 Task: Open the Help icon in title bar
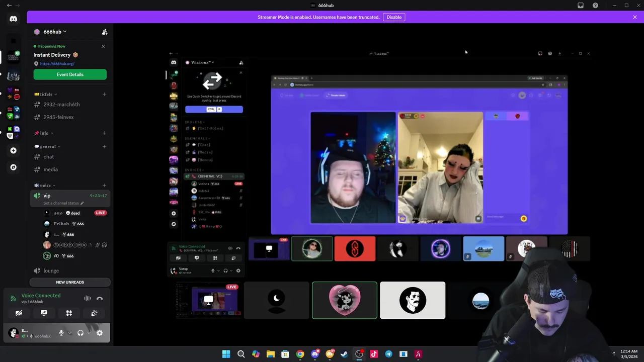[595, 6]
